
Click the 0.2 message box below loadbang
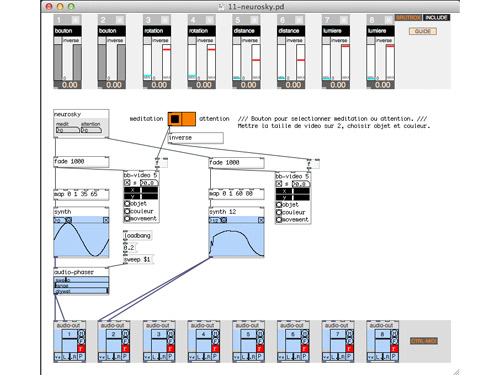129,248
